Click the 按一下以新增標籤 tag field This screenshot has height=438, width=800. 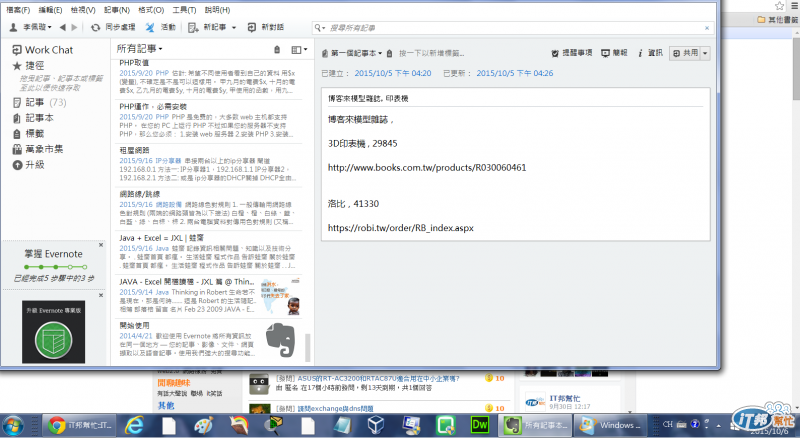(x=432, y=53)
